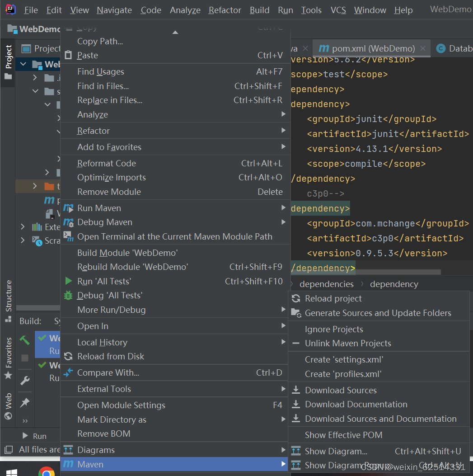Expand the Scratches tree node

23,240
